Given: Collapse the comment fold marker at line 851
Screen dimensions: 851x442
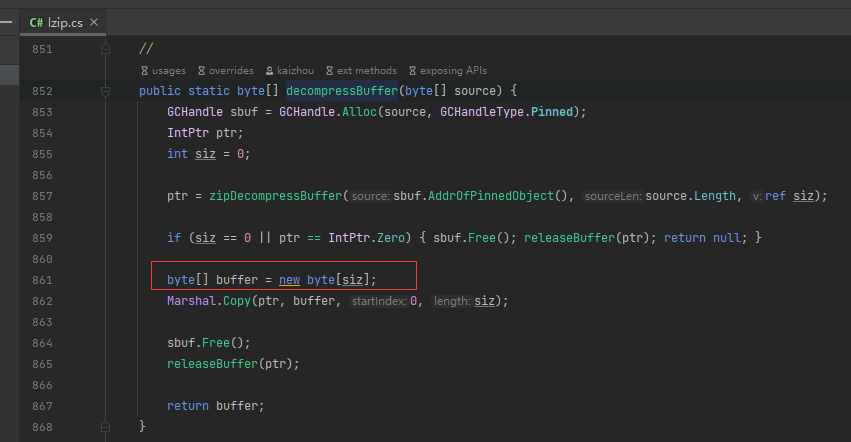Looking at the screenshot, I should point(105,49).
